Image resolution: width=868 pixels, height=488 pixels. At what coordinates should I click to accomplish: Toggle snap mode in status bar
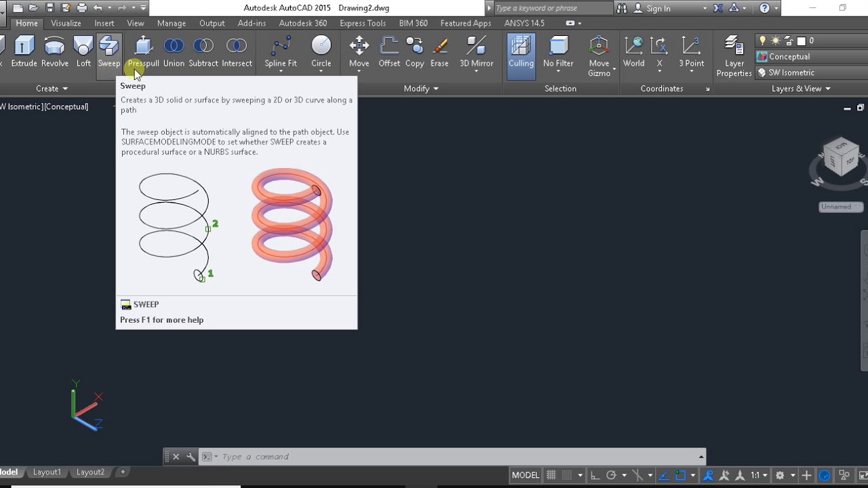[x=567, y=475]
